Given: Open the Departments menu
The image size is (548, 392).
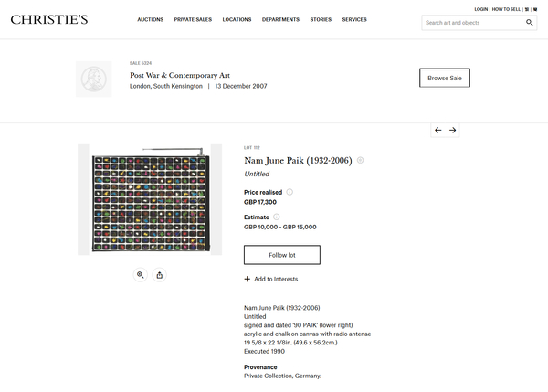Looking at the screenshot, I should (280, 19).
